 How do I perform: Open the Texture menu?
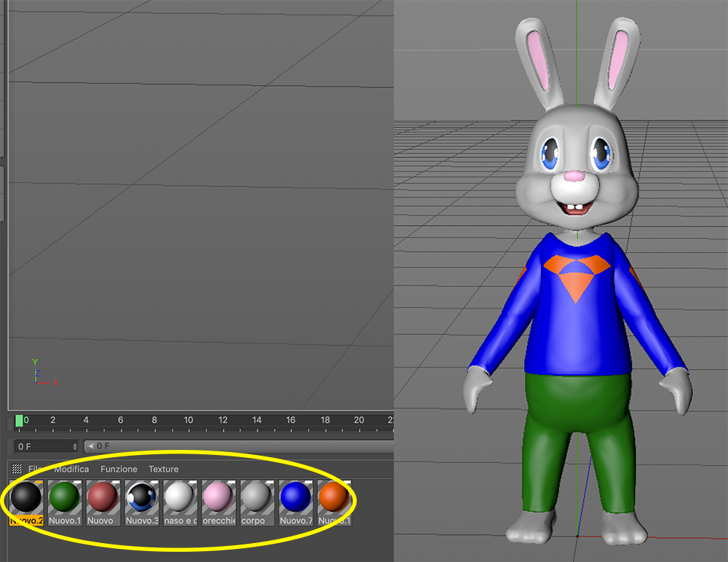[163, 469]
